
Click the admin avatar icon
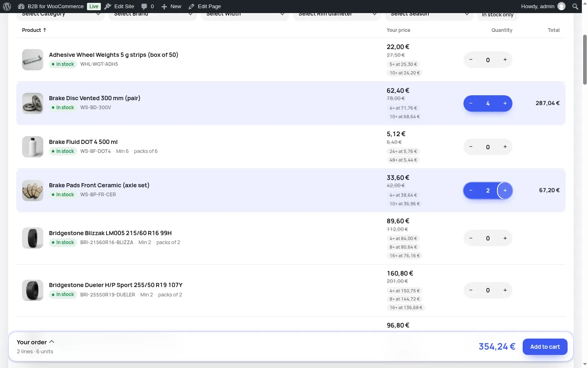coord(561,6)
